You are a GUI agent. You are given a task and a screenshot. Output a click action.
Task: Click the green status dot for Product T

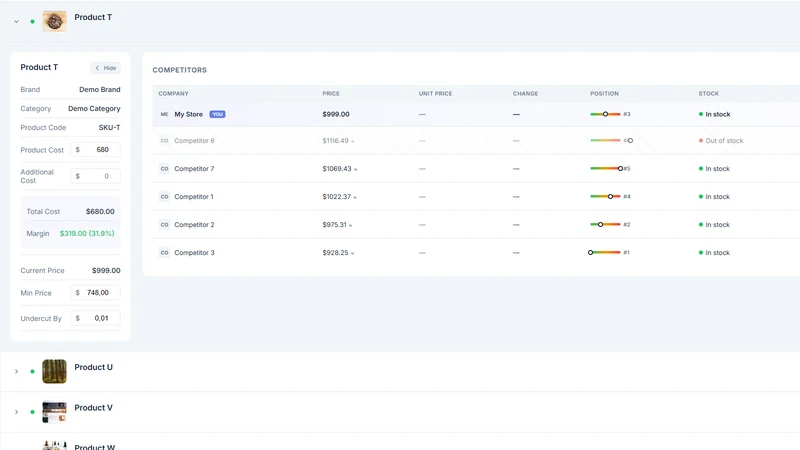[33, 21]
